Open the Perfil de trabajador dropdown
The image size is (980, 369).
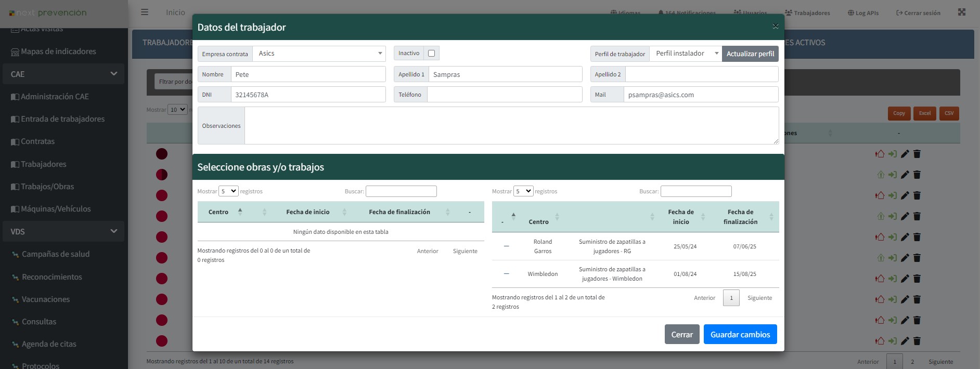[686, 54]
